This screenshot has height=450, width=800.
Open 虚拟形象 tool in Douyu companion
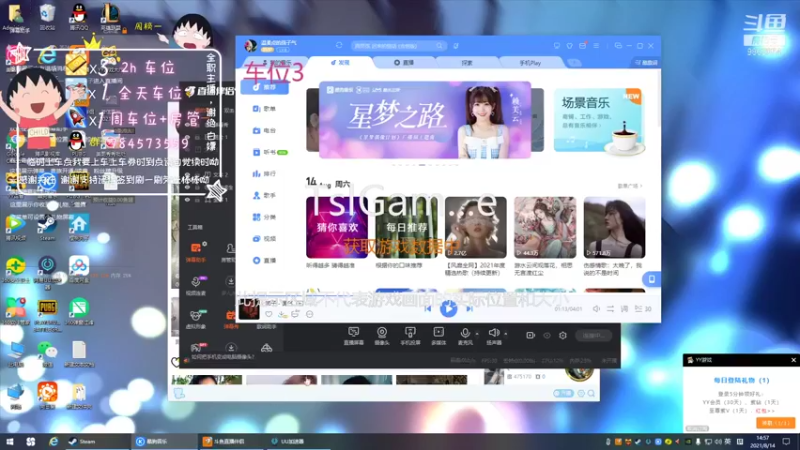tap(195, 319)
